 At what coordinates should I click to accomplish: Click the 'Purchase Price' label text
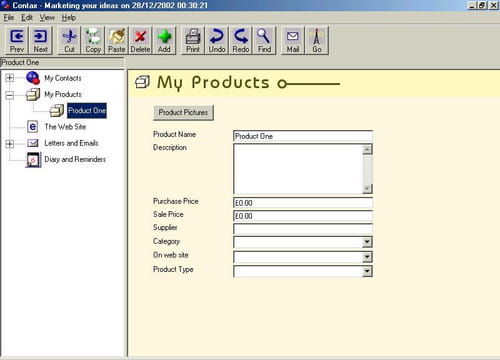176,201
